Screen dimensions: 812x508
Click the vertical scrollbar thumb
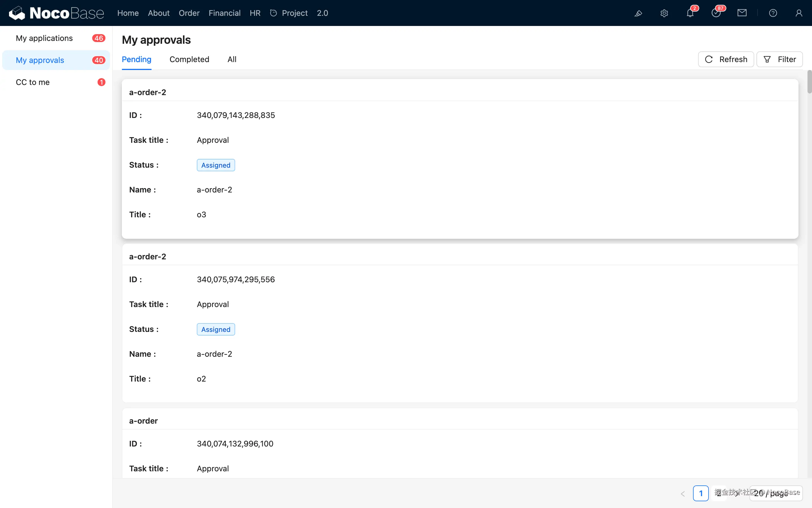[x=809, y=82]
